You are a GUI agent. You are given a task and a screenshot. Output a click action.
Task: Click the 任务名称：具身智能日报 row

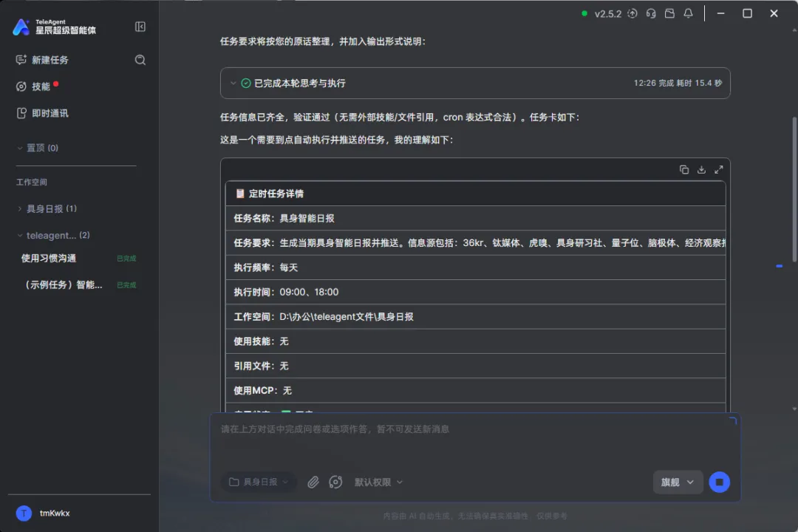tap(475, 219)
